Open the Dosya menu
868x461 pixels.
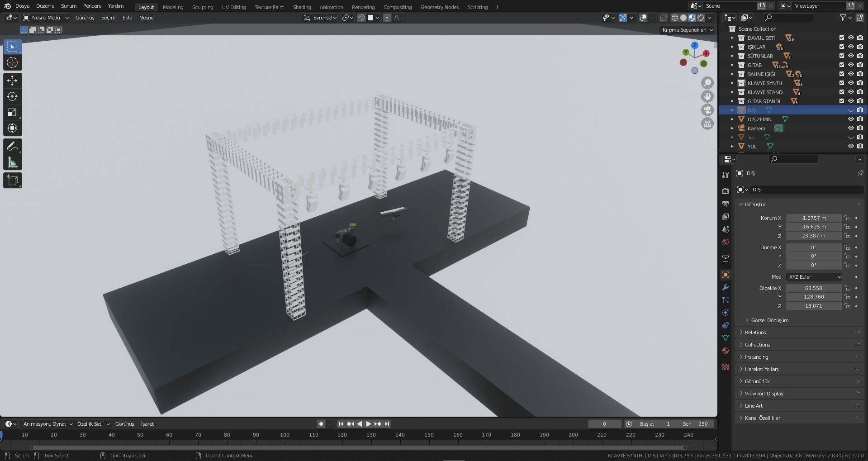pyautogui.click(x=22, y=6)
